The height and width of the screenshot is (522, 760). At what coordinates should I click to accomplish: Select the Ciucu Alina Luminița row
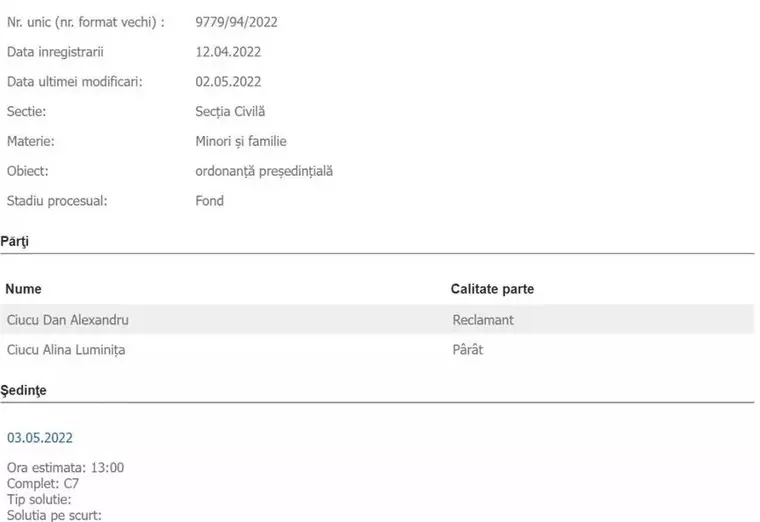pyautogui.click(x=66, y=350)
